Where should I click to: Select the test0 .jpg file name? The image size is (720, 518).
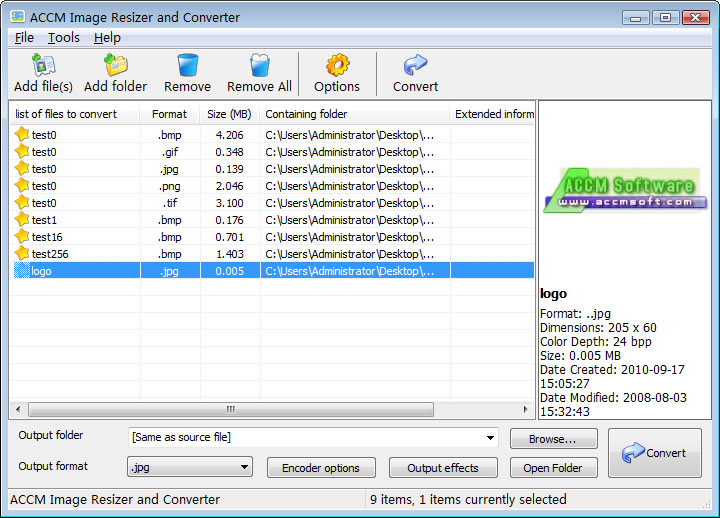coord(44,169)
